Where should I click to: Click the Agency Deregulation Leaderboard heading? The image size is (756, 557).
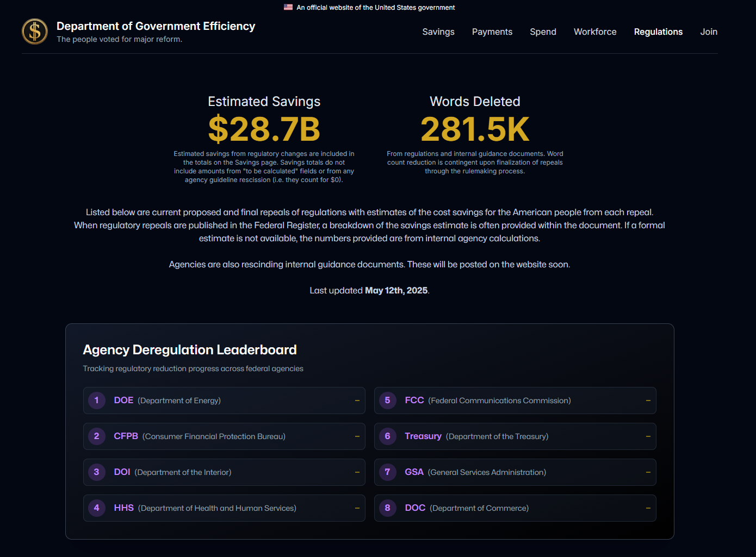(x=190, y=350)
